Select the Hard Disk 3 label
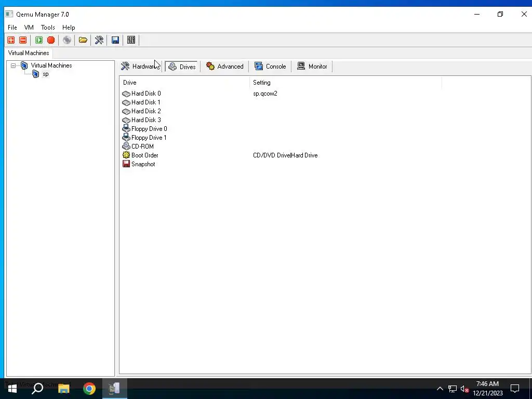The height and width of the screenshot is (399, 532). 146,120
